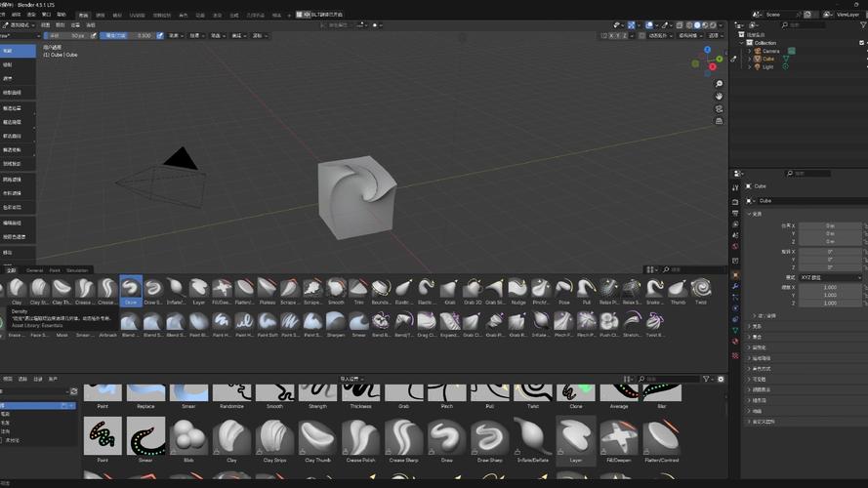Select the Trim brush in the shelf
The height and width of the screenshot is (488, 868).
click(358, 291)
